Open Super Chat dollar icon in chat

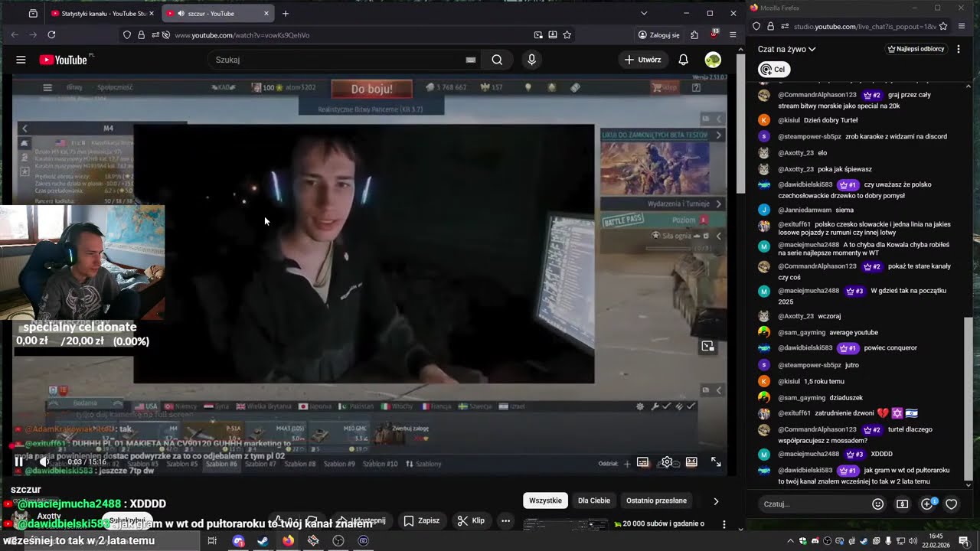coord(903,504)
